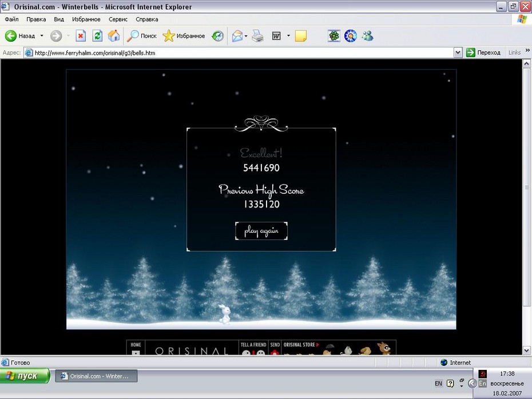Click page scrollbar up arrow

[527, 63]
